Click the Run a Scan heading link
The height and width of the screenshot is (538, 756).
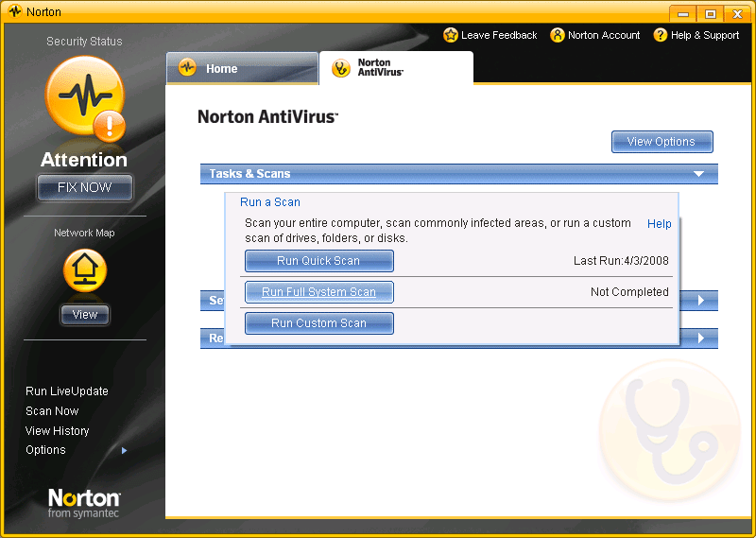[270, 202]
